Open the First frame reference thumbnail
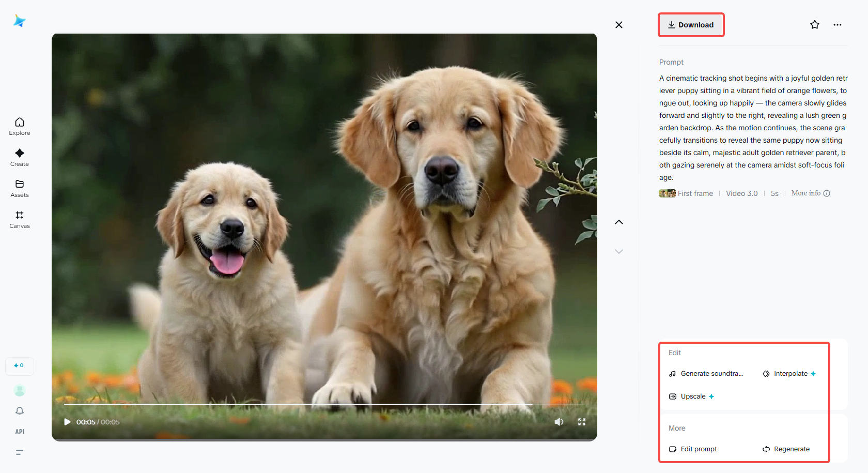Screen dimensions: 868x473 [x=668, y=193]
